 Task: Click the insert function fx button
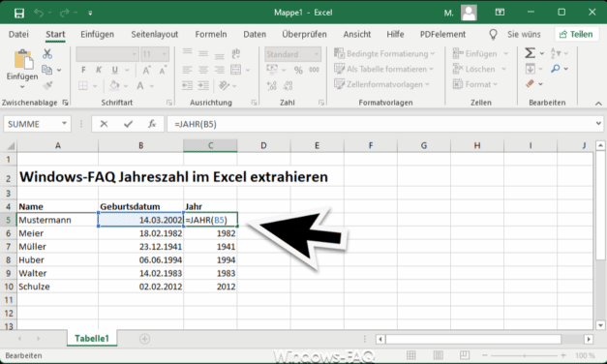coord(152,124)
